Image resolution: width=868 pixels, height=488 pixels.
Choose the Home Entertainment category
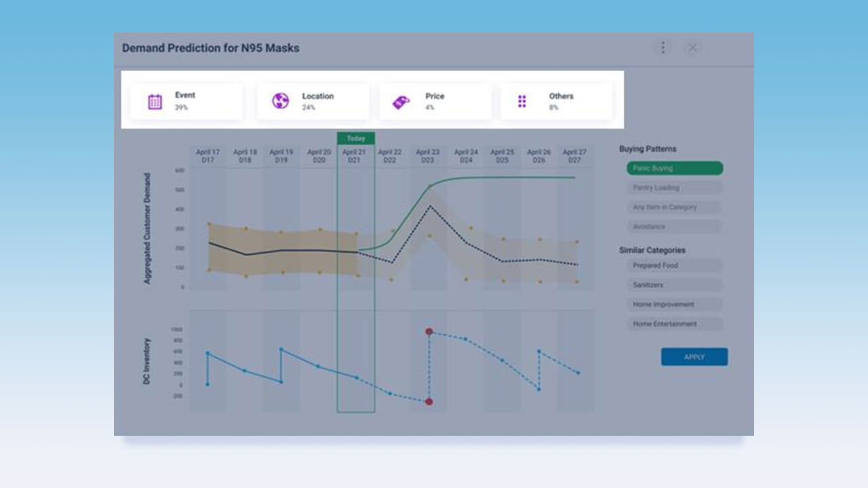coord(675,324)
